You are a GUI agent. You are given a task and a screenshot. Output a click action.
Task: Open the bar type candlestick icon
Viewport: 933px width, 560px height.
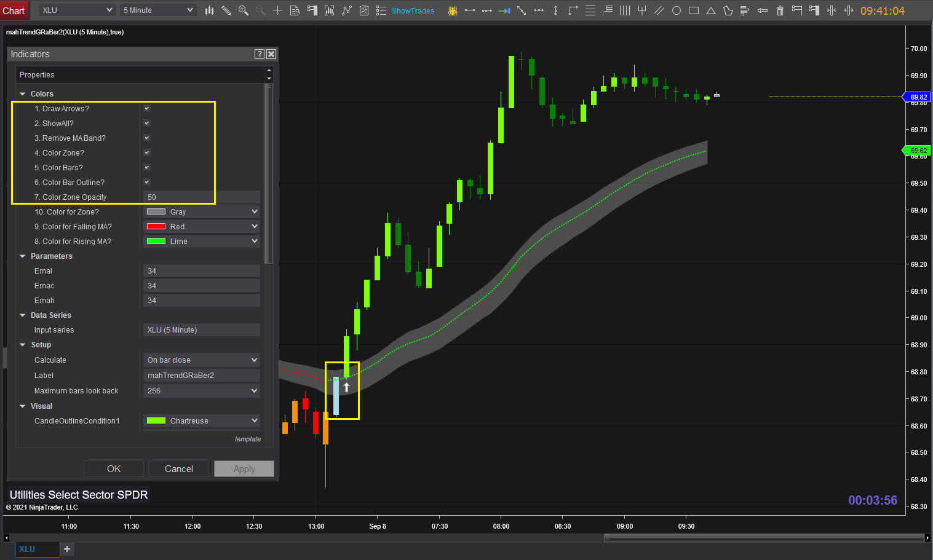209,10
